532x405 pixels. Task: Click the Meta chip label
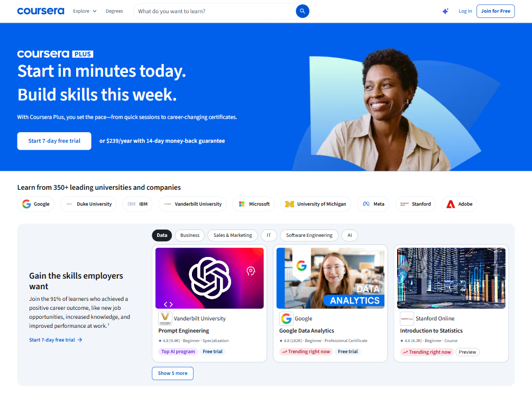379,204
